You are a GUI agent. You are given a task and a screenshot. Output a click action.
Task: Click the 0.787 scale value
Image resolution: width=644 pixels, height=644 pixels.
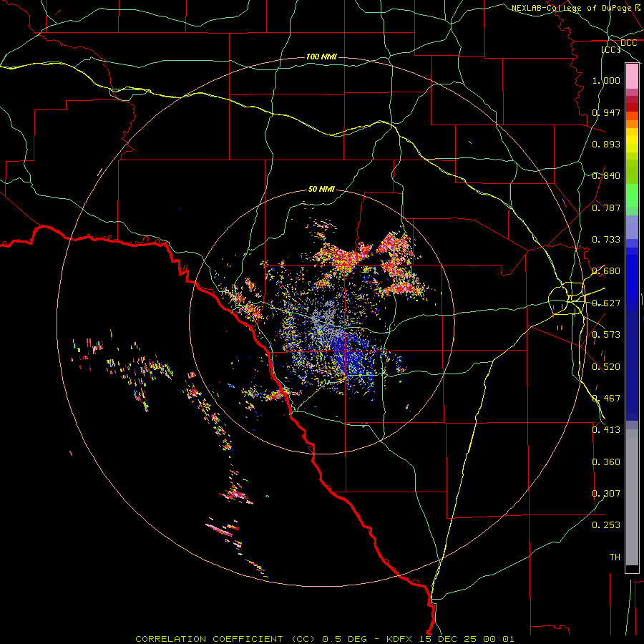tap(606, 208)
